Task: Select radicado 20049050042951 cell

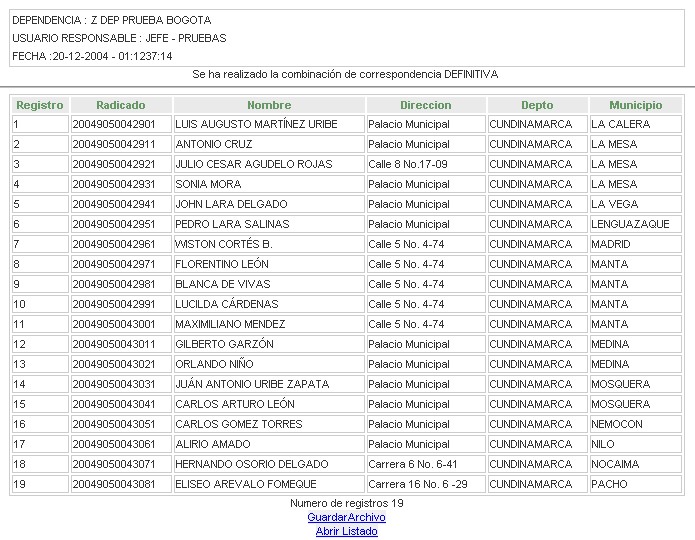Action: tap(121, 224)
